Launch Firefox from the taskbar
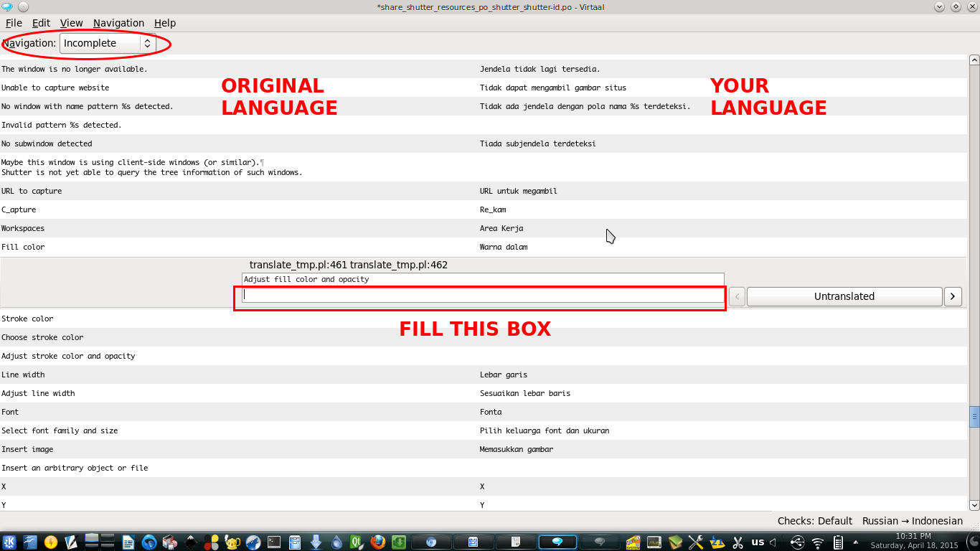This screenshot has width=980, height=551. pyautogui.click(x=377, y=542)
